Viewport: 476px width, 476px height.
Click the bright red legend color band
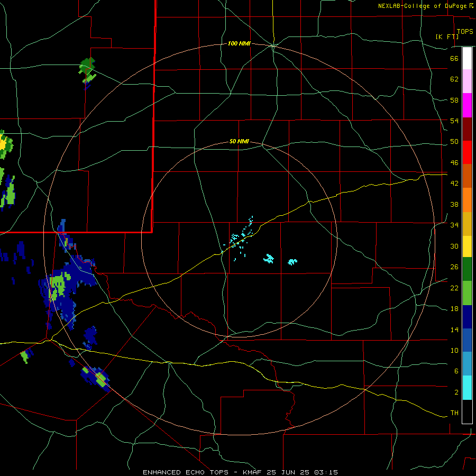(467, 152)
